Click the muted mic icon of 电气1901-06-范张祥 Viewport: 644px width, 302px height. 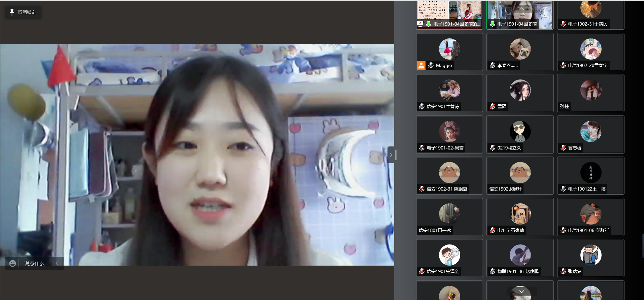click(x=563, y=230)
